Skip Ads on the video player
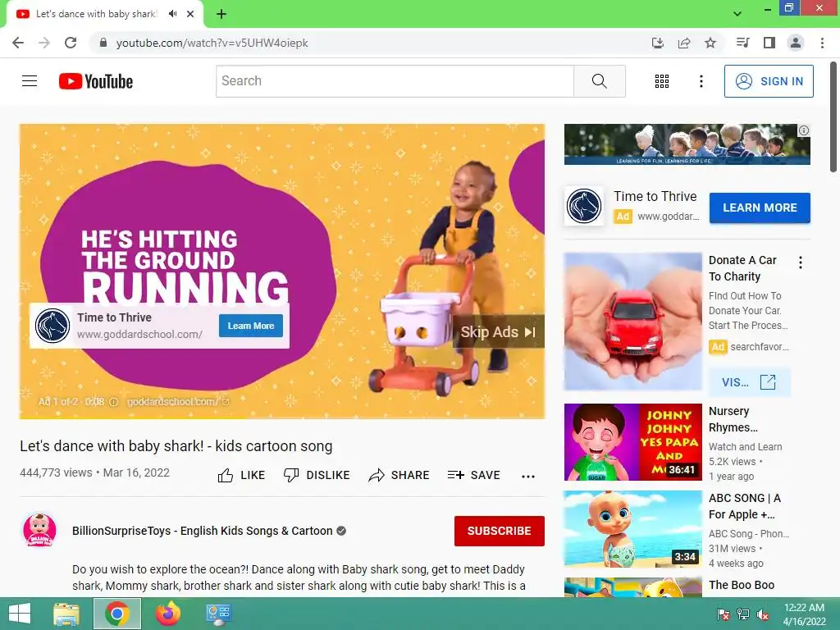The width and height of the screenshot is (840, 630). coord(499,331)
